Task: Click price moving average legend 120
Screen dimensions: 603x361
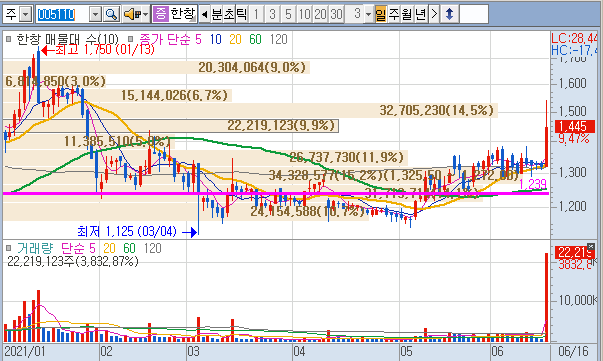Action: [278, 39]
